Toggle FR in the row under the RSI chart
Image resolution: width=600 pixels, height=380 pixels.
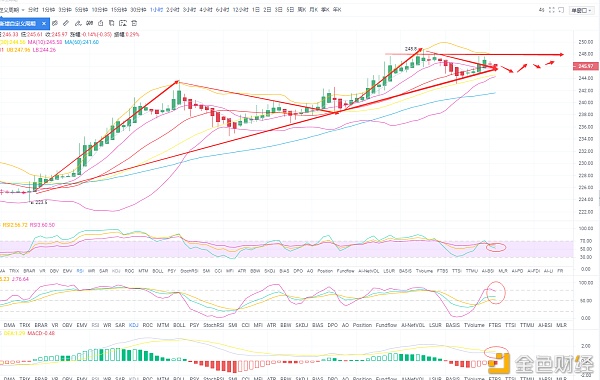pyautogui.click(x=560, y=271)
